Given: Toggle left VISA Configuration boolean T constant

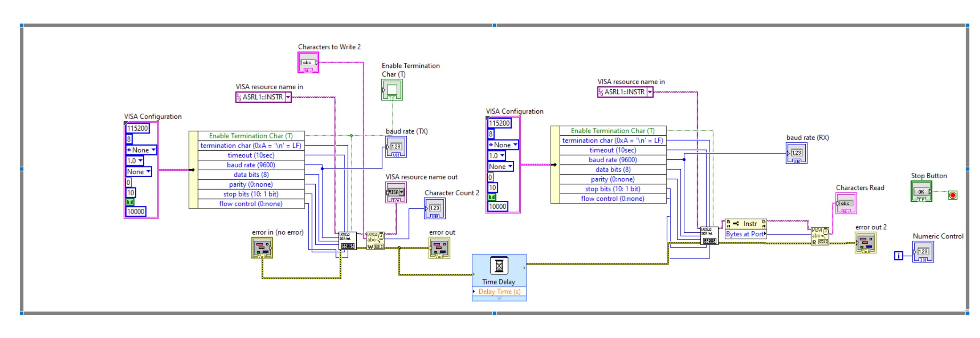Looking at the screenshot, I should (x=130, y=202).
